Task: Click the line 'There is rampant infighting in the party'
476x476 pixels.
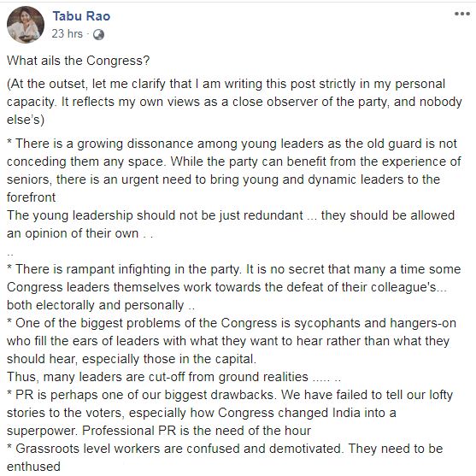Action: click(x=234, y=269)
